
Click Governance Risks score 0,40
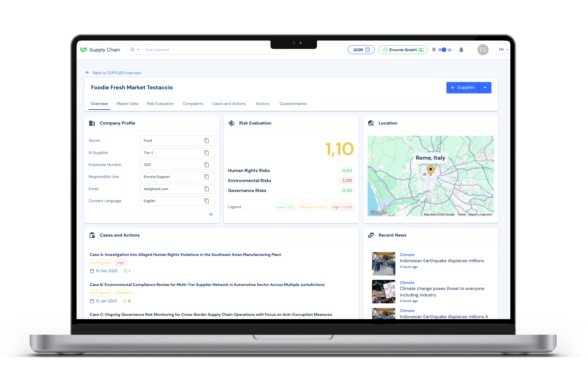pos(347,190)
